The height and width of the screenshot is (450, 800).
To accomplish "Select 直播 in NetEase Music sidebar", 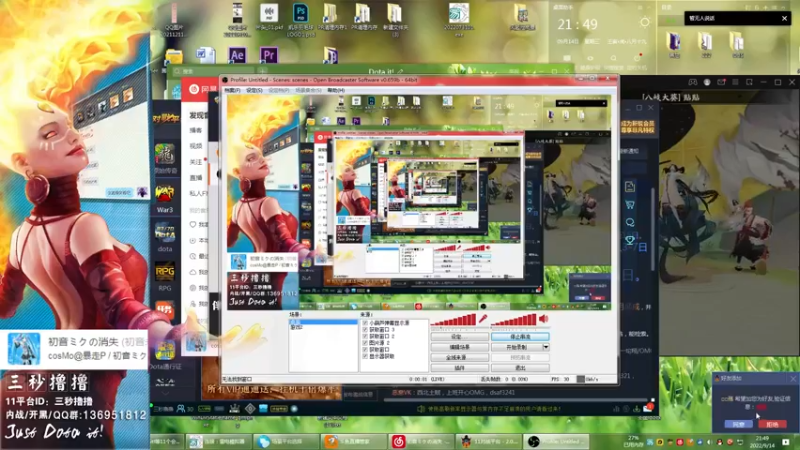I will (x=196, y=178).
